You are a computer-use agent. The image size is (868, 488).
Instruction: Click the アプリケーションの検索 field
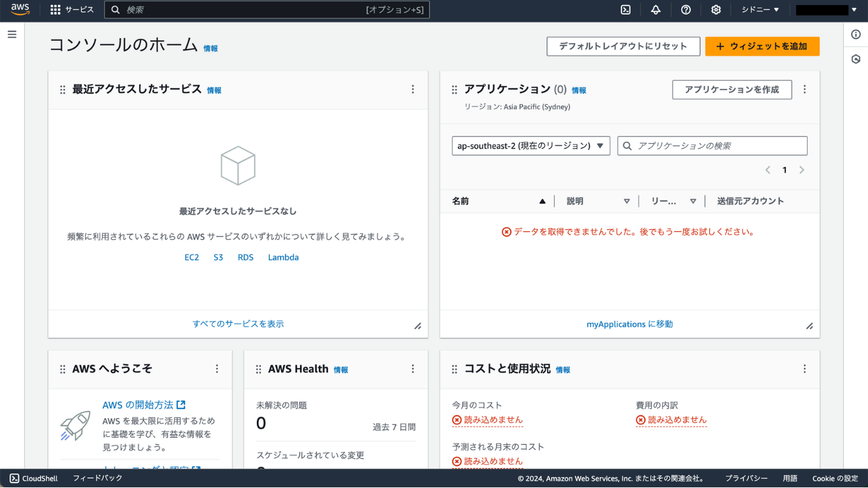pos(712,146)
